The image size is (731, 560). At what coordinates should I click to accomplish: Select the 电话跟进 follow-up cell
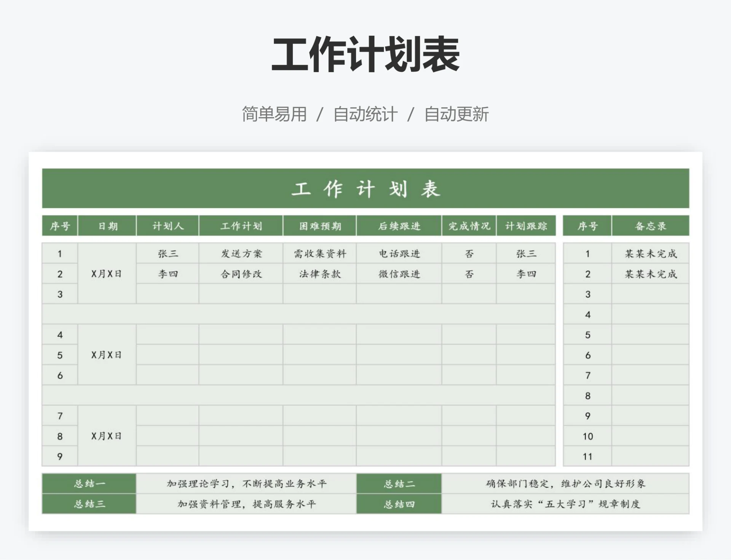(398, 253)
